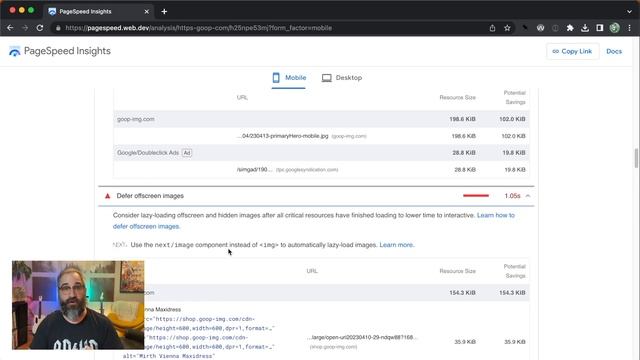Click the /simgad/190... URL

click(x=254, y=169)
